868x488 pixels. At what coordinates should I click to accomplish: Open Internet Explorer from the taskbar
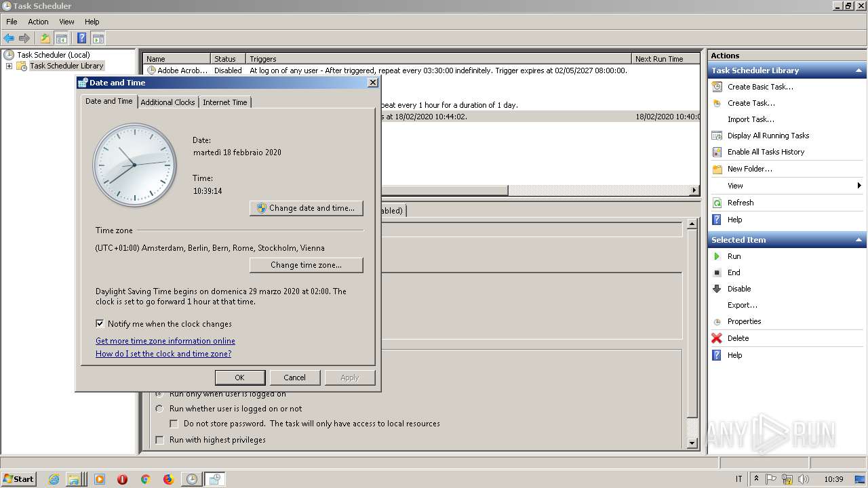tap(54, 479)
